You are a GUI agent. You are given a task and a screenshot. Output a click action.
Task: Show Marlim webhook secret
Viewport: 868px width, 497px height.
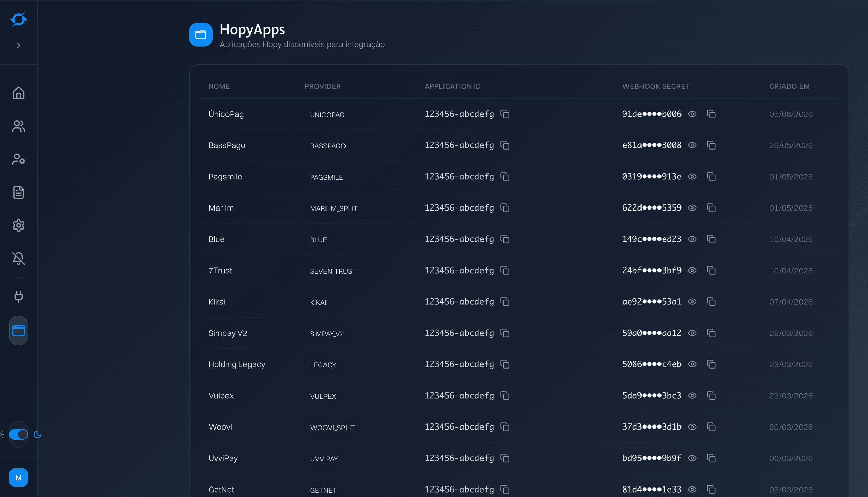tap(692, 208)
